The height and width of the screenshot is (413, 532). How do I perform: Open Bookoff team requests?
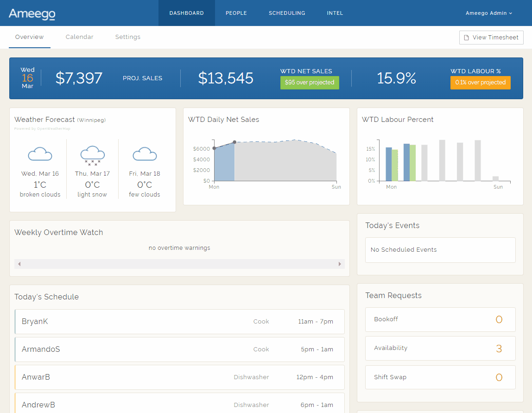[x=440, y=319]
